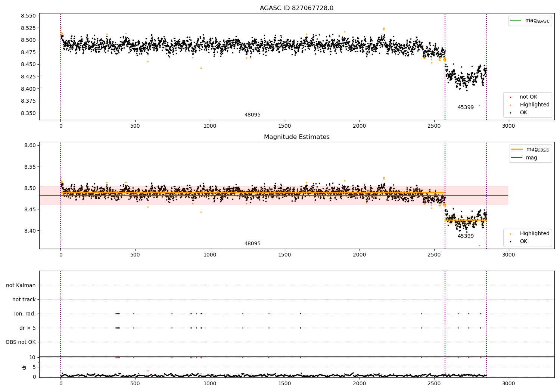Click the '45399' label in the AGASC ID plot
Viewport: 560px width, 392px height.
[466, 108]
